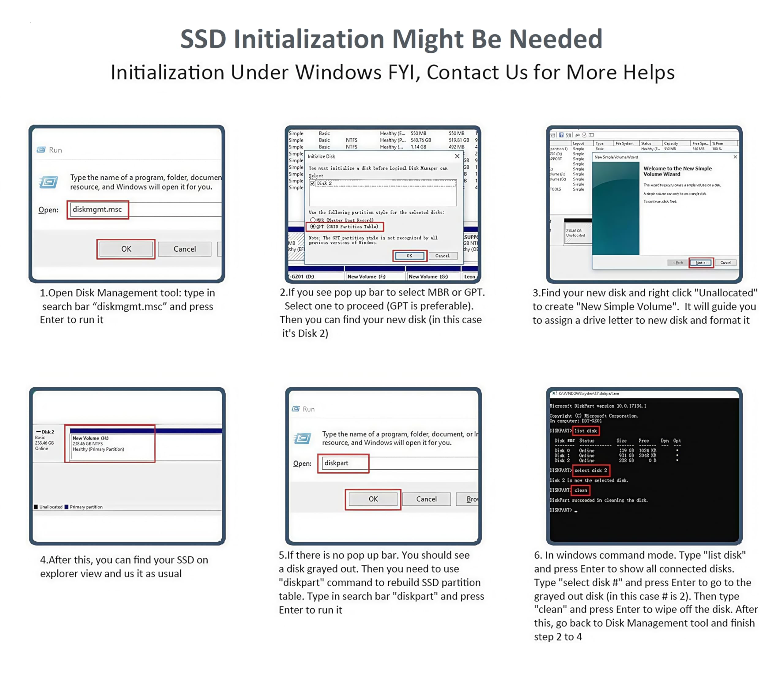This screenshot has width=784, height=687.
Task: Click the Capacity column header
Action: tap(671, 143)
